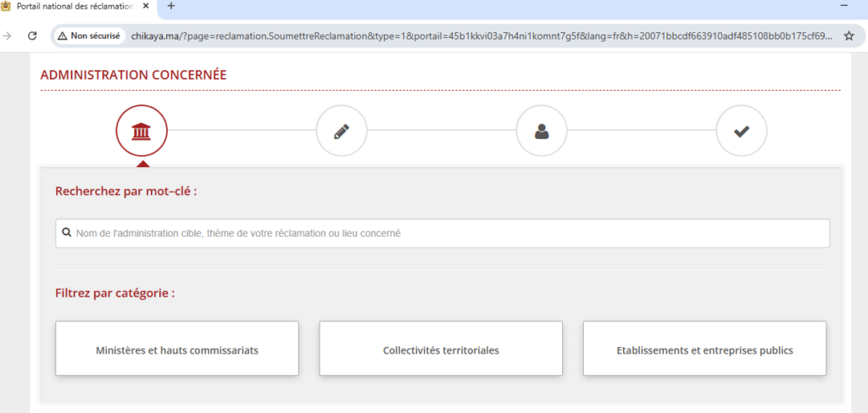Click the 'ADMINISTRATION CONCERNÉE' heading
868x413 pixels.
click(133, 75)
